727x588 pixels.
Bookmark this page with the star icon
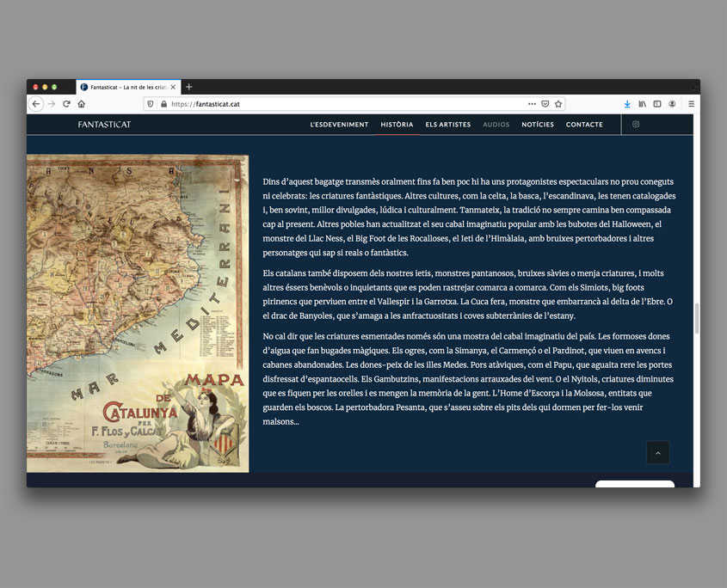(x=558, y=104)
